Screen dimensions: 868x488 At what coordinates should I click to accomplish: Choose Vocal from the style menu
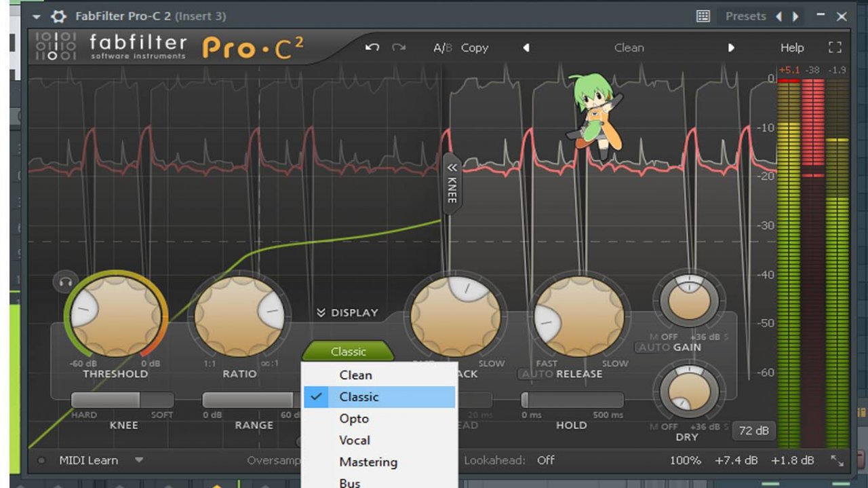(x=380, y=440)
